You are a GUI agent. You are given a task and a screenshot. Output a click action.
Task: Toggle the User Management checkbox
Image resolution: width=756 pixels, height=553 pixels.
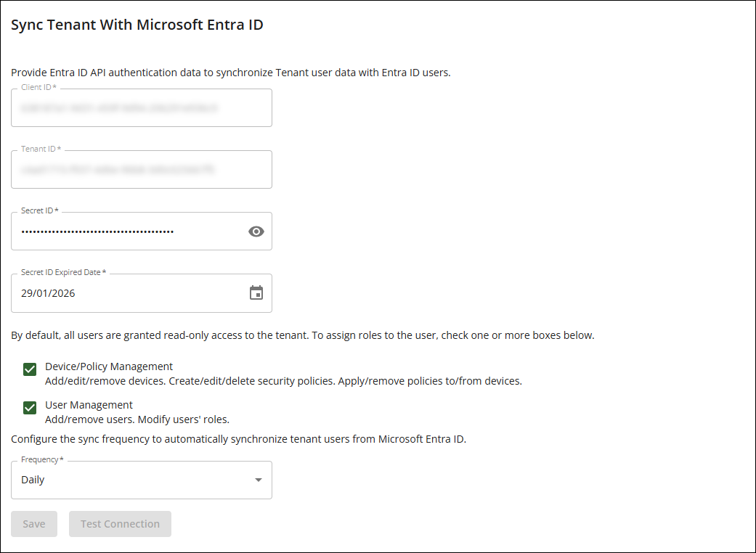[30, 408]
